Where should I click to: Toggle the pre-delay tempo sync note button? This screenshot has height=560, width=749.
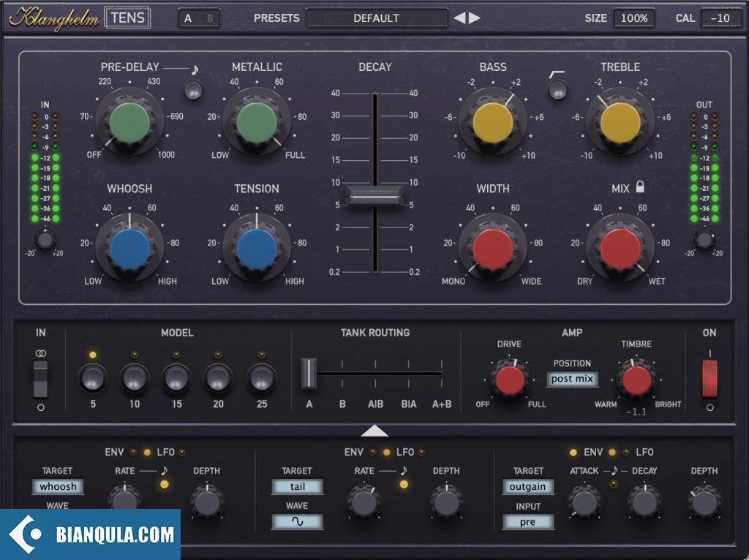click(x=193, y=90)
